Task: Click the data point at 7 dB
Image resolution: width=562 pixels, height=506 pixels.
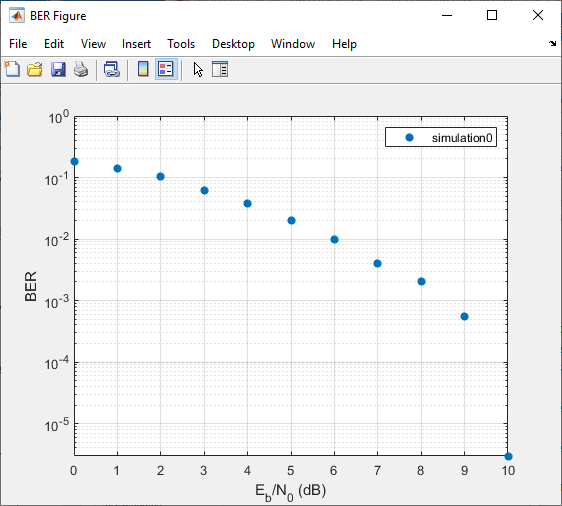Action: [x=377, y=263]
